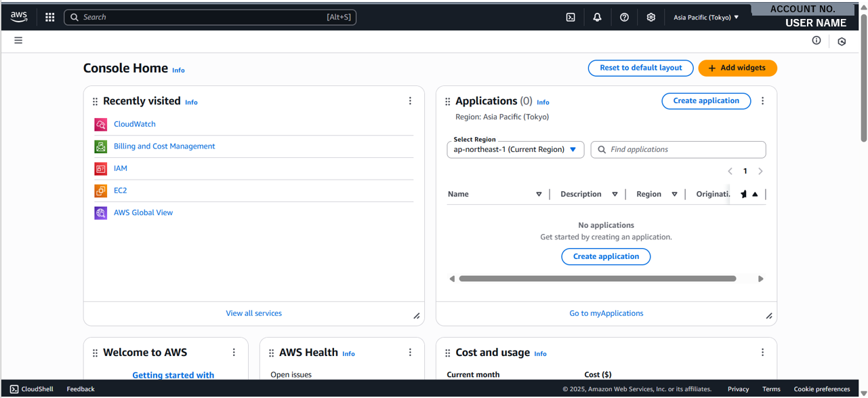Open the AWS services grid menu
The height and width of the screenshot is (398, 868).
(49, 17)
